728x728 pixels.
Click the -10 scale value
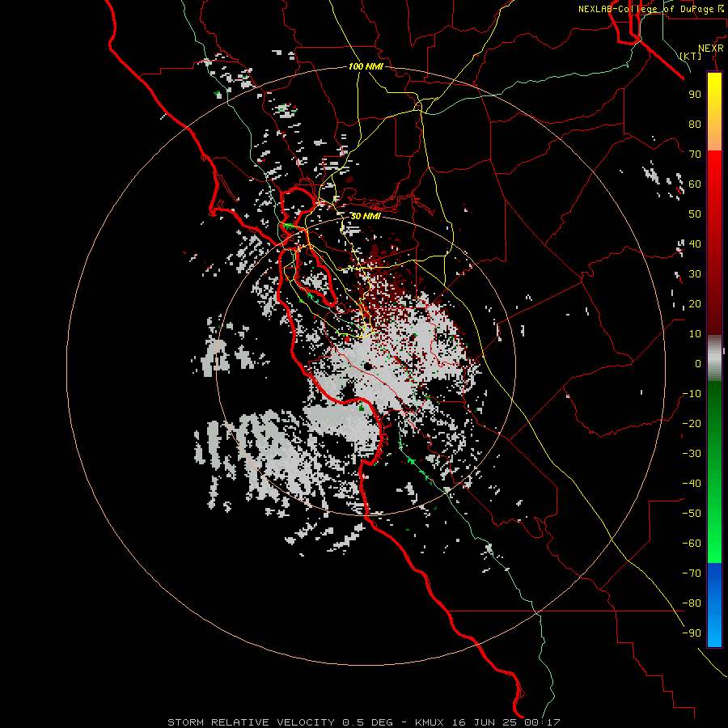692,394
